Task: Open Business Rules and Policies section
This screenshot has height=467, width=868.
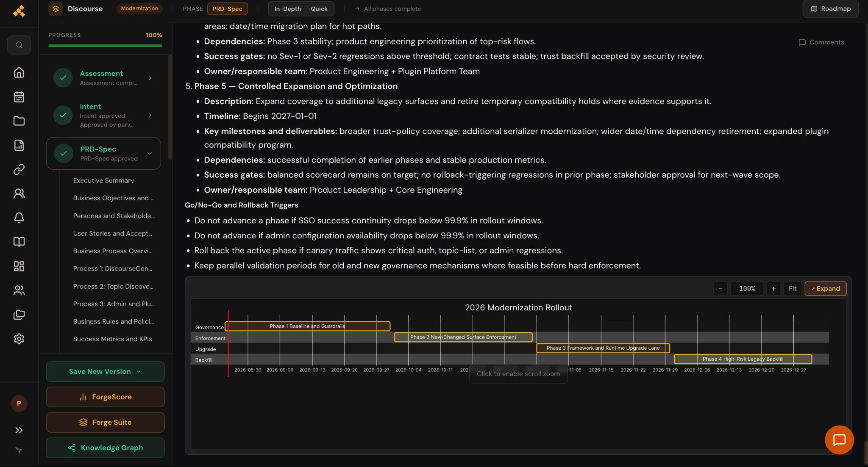Action: [114, 321]
